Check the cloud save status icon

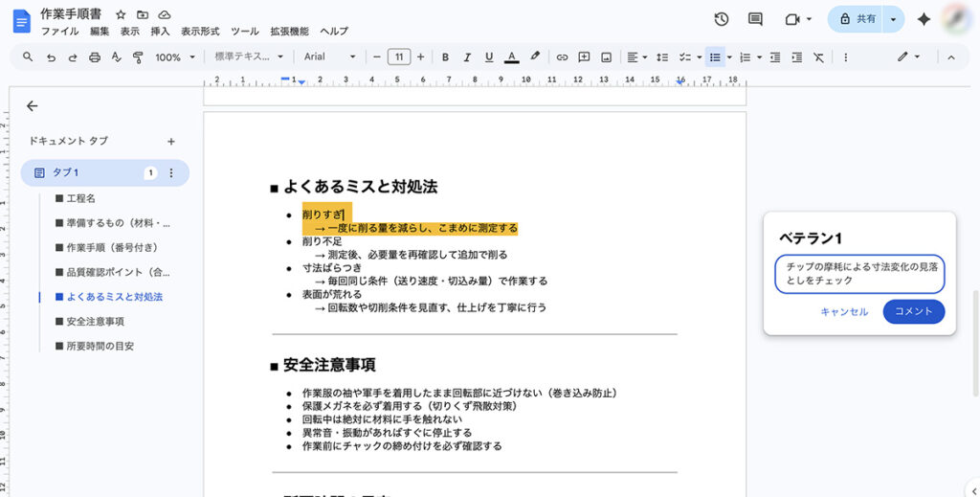165,14
